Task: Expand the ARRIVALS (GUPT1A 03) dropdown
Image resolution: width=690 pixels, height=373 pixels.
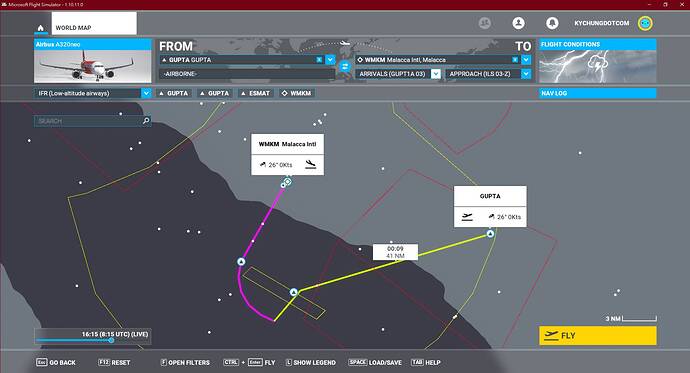Action: pyautogui.click(x=436, y=74)
